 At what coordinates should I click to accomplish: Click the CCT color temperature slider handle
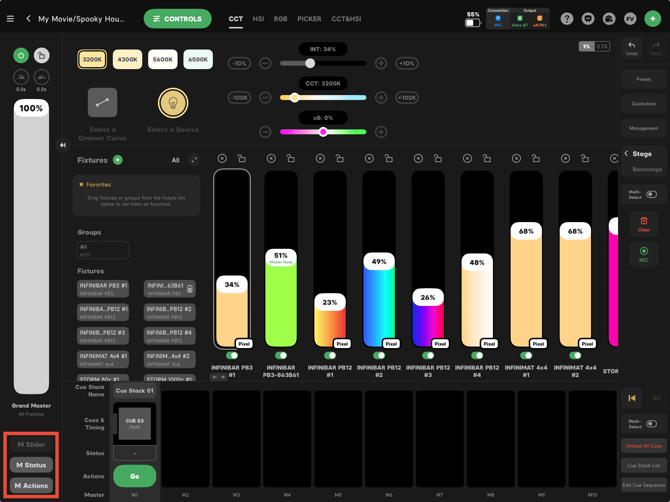pyautogui.click(x=294, y=97)
